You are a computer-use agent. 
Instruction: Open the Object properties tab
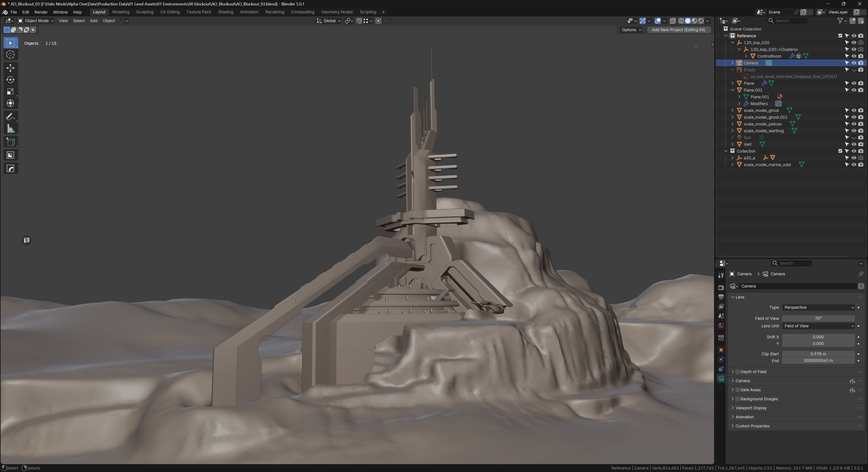[x=721, y=350]
